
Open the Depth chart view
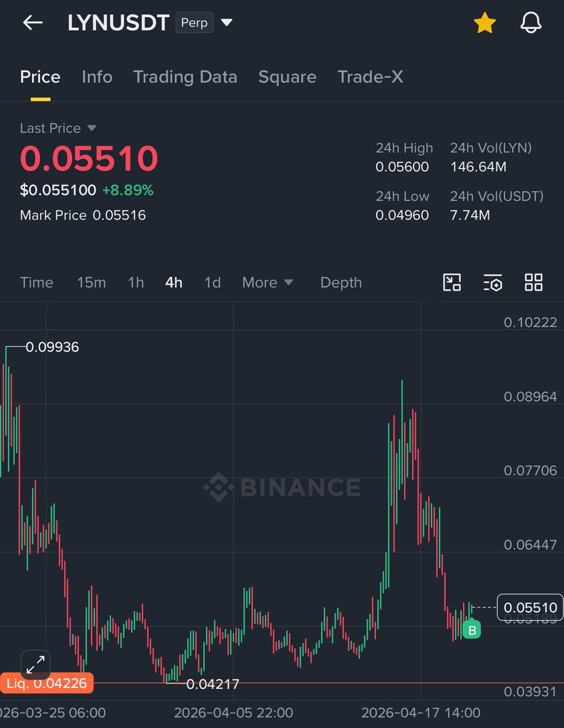tap(341, 283)
